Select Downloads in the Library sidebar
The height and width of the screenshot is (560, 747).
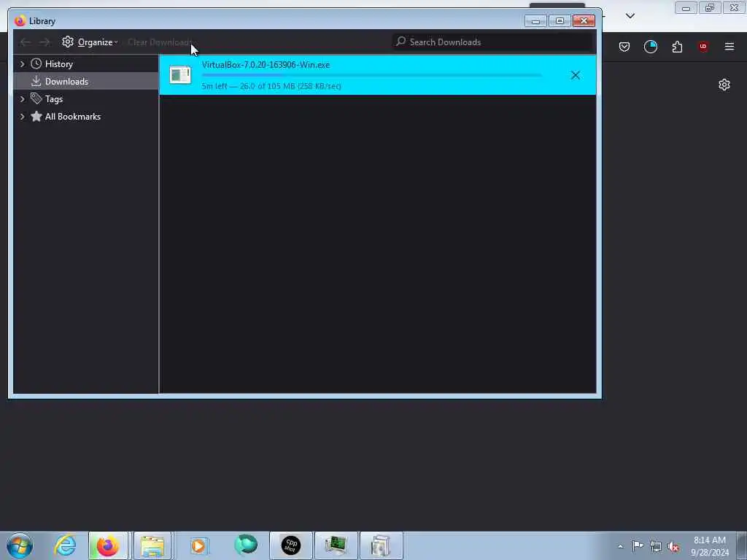tap(66, 82)
